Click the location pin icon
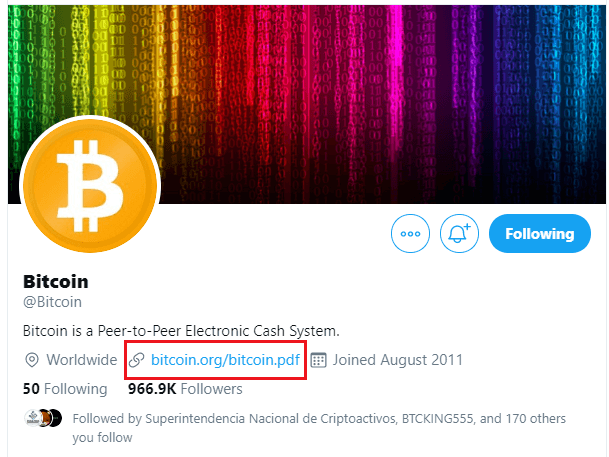 coord(32,360)
